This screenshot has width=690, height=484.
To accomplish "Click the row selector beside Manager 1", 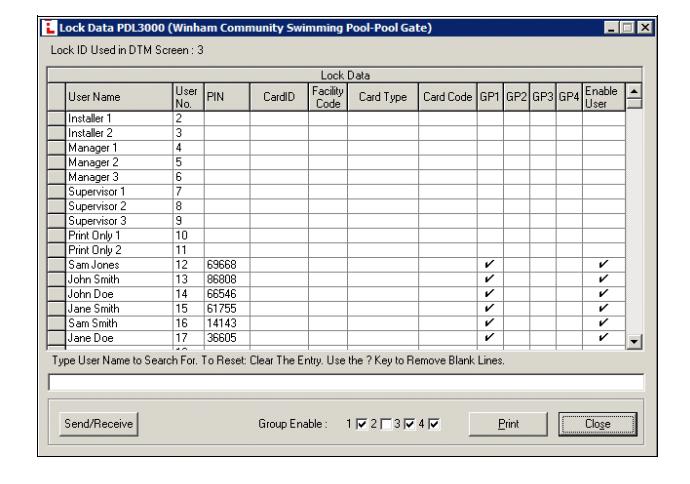I will coord(56,147).
